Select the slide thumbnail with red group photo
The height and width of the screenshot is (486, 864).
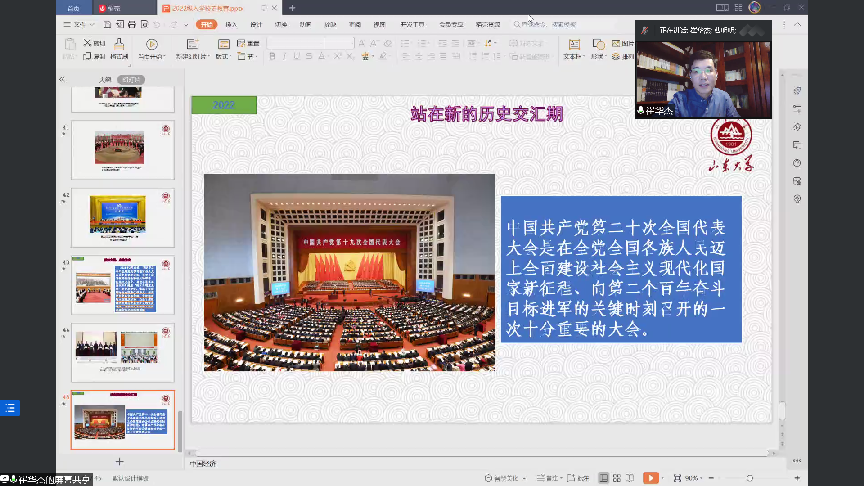click(x=120, y=147)
